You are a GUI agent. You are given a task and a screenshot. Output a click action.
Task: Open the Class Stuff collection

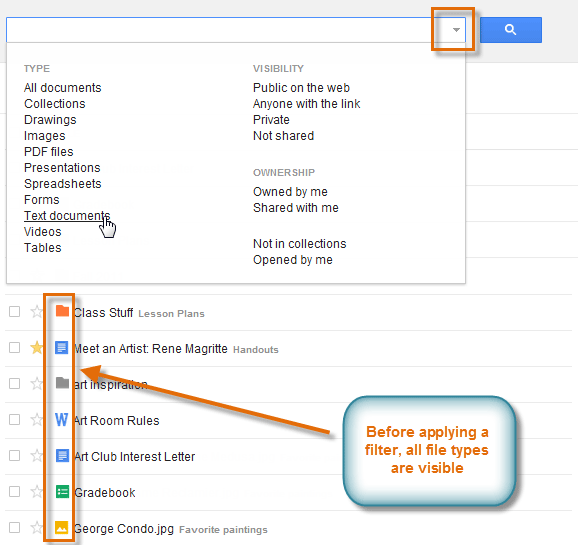(103, 313)
